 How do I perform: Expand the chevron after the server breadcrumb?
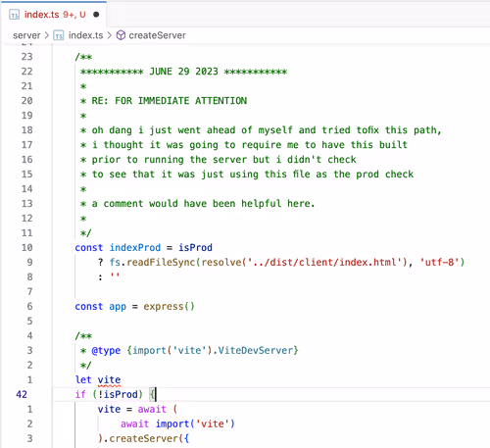pos(47,35)
